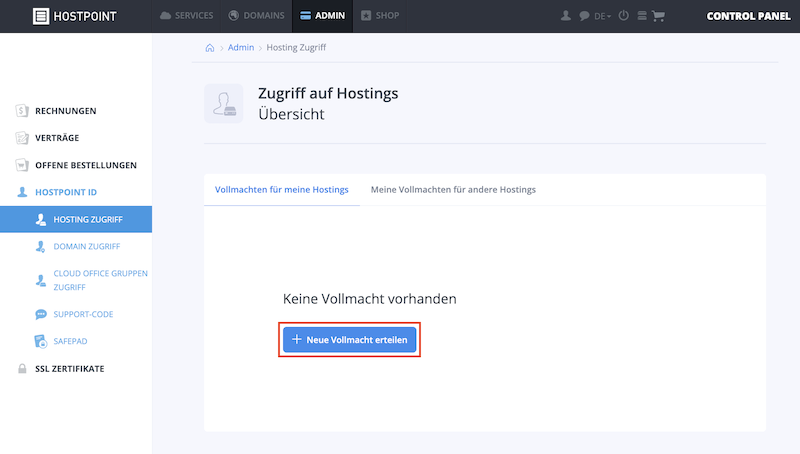The height and width of the screenshot is (454, 800).
Task: Switch to Vollmachten für meine Hostings tab
Action: pyautogui.click(x=282, y=190)
